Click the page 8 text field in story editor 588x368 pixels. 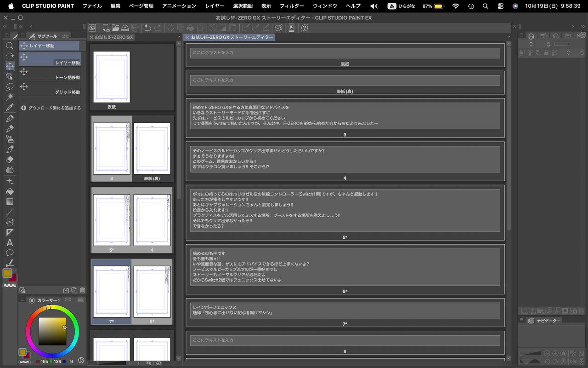click(345, 340)
